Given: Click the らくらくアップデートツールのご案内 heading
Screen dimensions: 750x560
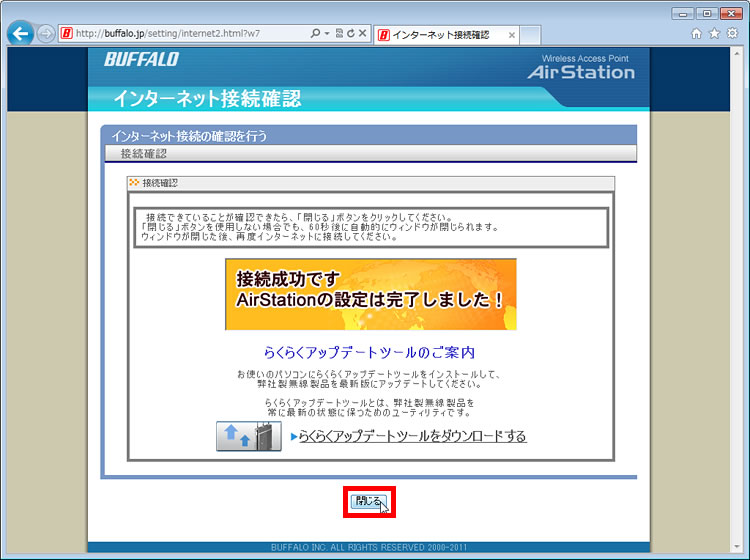Looking at the screenshot, I should pyautogui.click(x=369, y=352).
